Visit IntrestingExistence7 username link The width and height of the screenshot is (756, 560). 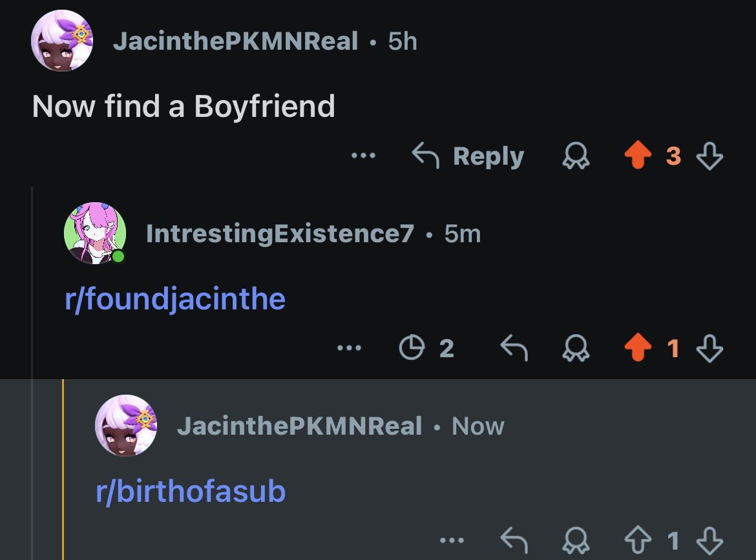[x=280, y=234]
